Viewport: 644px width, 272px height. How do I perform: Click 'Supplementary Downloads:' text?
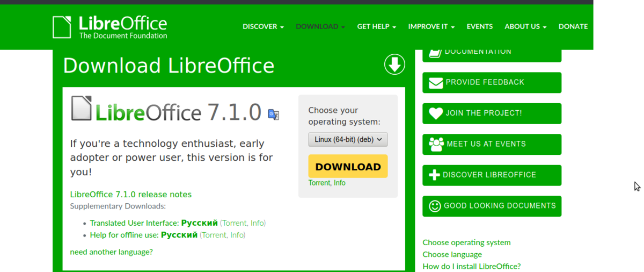coord(118,206)
